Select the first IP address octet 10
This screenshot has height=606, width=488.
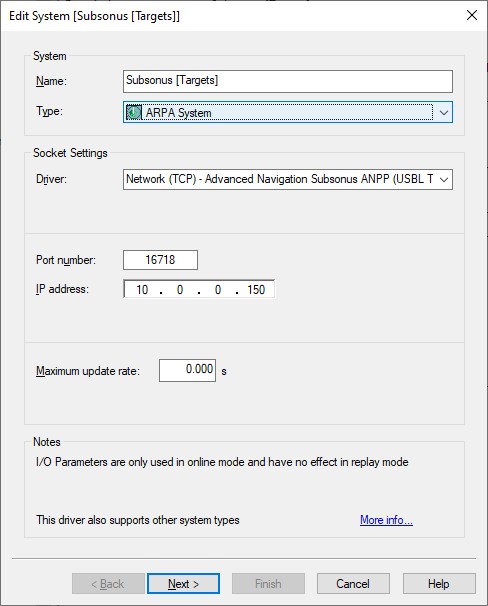coord(142,289)
